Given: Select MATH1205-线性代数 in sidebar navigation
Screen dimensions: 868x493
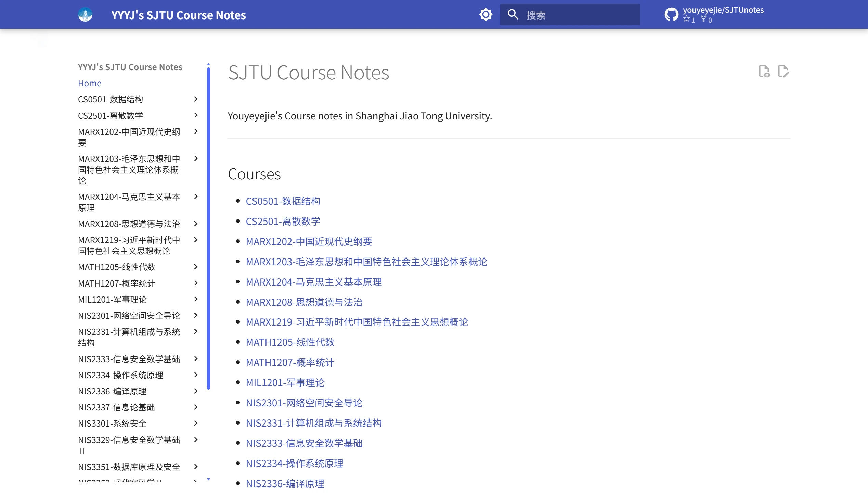Looking at the screenshot, I should pos(117,267).
